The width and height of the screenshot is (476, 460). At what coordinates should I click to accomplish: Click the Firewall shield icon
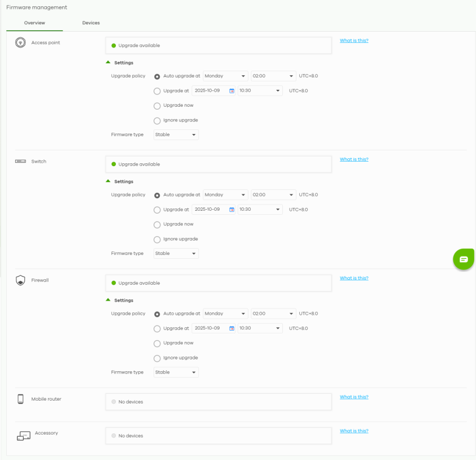[x=20, y=280]
